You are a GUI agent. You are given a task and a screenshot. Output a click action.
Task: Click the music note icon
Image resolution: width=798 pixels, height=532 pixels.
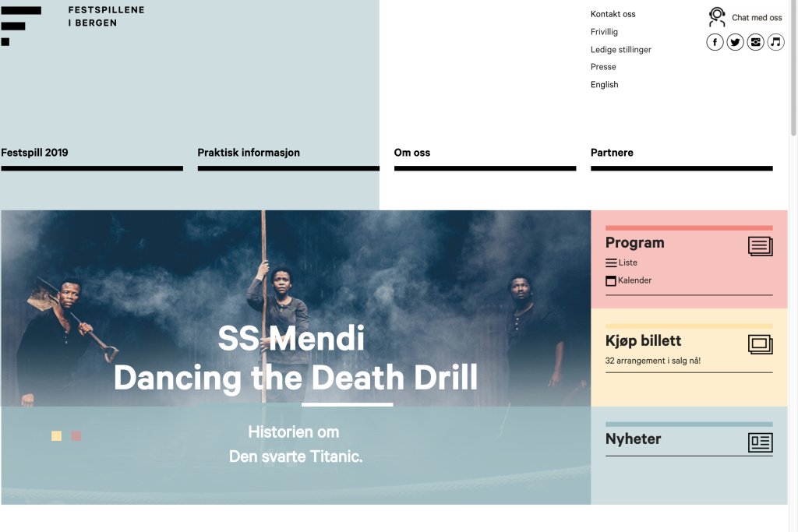[x=775, y=42]
